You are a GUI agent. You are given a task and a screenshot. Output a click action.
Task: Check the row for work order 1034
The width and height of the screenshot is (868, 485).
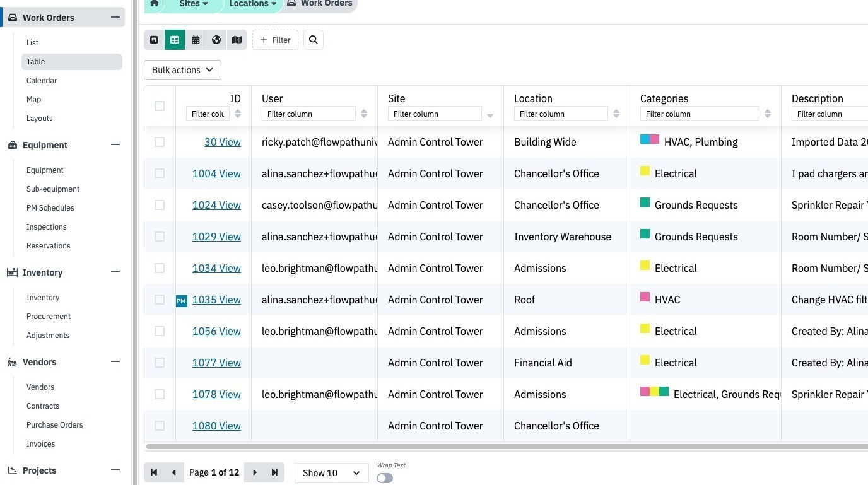[160, 268]
